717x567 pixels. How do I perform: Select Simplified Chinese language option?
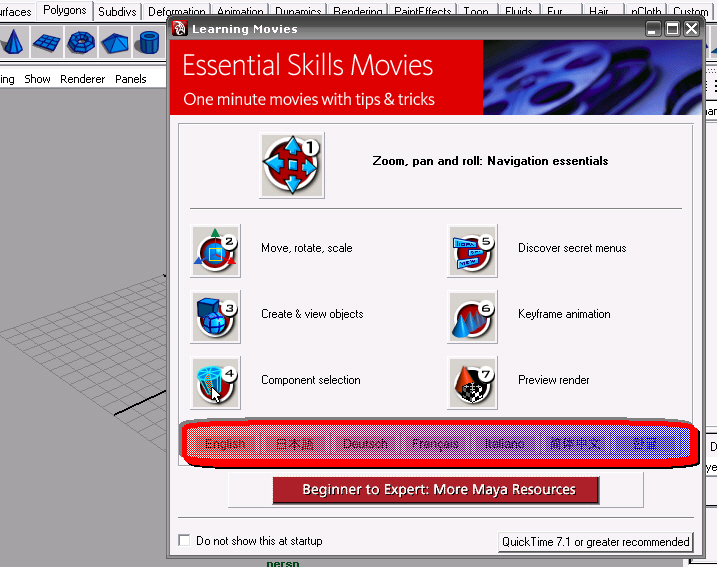point(575,444)
